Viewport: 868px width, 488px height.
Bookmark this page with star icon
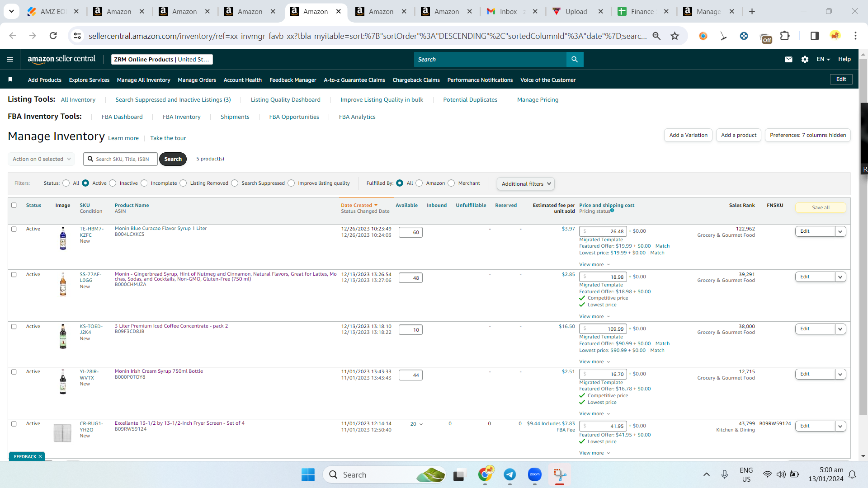[x=675, y=36]
